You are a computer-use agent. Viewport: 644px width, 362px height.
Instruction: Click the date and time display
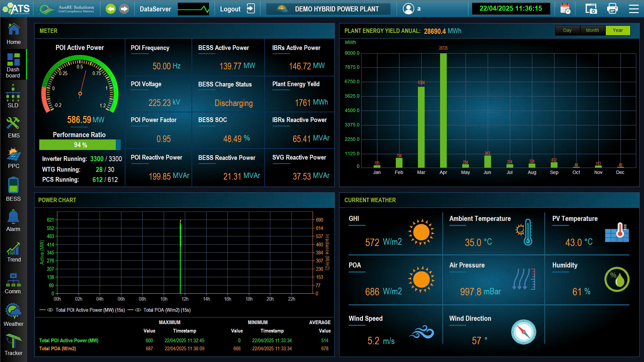(511, 9)
